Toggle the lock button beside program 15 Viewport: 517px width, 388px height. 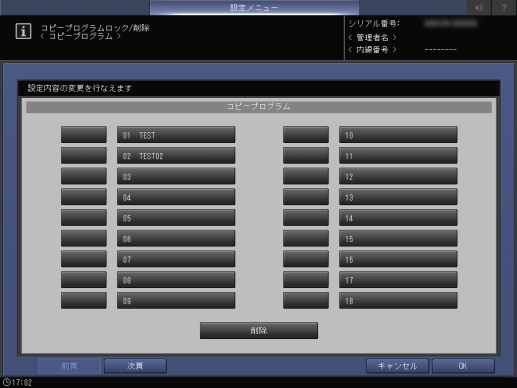(x=306, y=238)
